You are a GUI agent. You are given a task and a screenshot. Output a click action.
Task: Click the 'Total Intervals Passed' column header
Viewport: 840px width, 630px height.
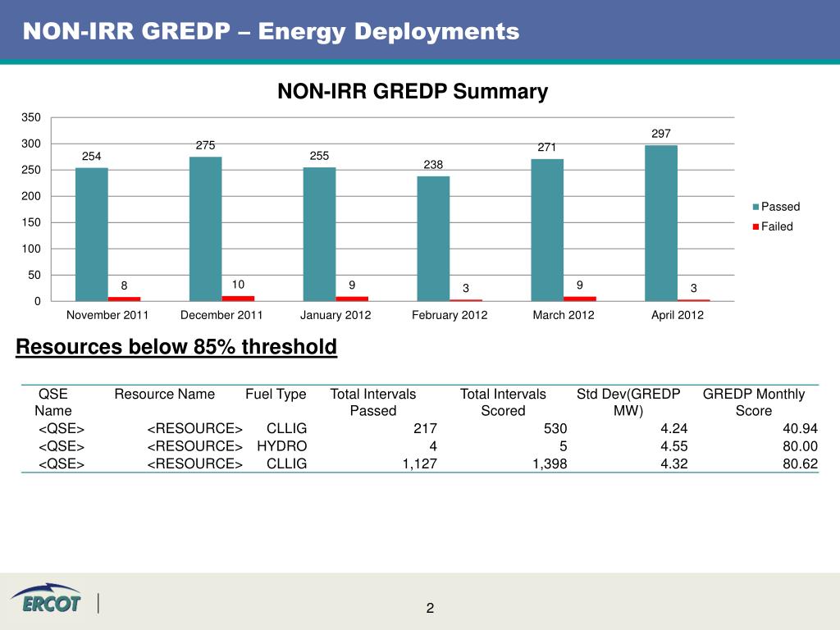coord(373,402)
